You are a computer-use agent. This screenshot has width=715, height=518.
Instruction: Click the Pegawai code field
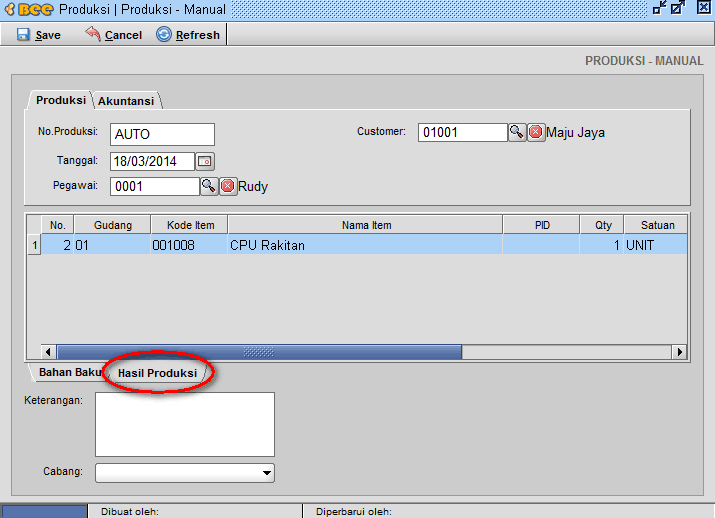click(155, 186)
